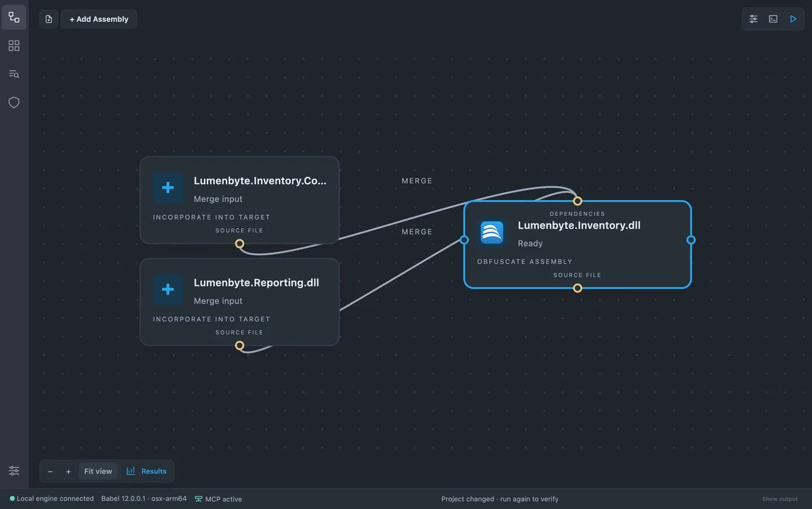Screen dimensions: 812x509
Task: Open the terminal console icon
Action: pyautogui.click(x=773, y=19)
